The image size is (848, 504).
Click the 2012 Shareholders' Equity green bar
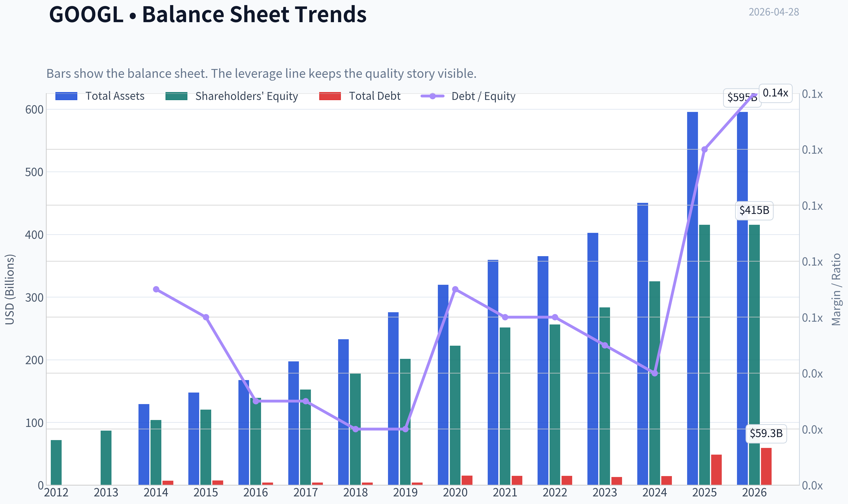[56, 462]
